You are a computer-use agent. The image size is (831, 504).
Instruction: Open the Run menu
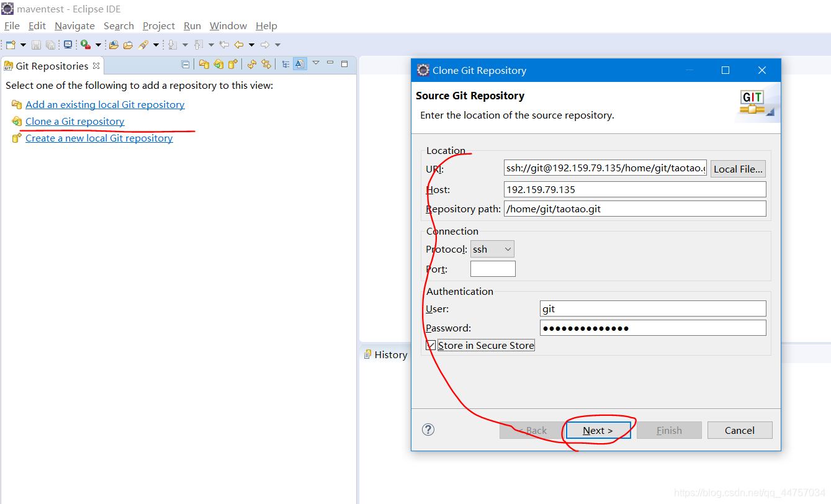coord(192,25)
